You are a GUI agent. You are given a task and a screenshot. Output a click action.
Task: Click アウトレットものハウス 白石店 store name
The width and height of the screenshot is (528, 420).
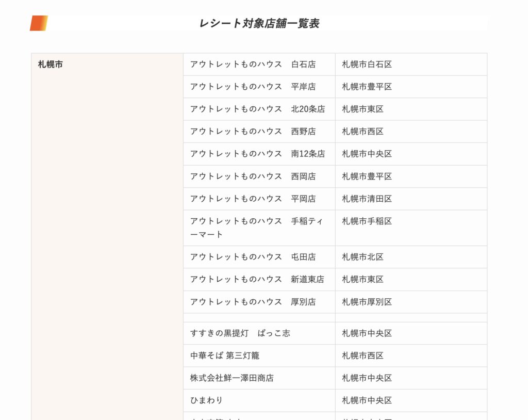[253, 64]
